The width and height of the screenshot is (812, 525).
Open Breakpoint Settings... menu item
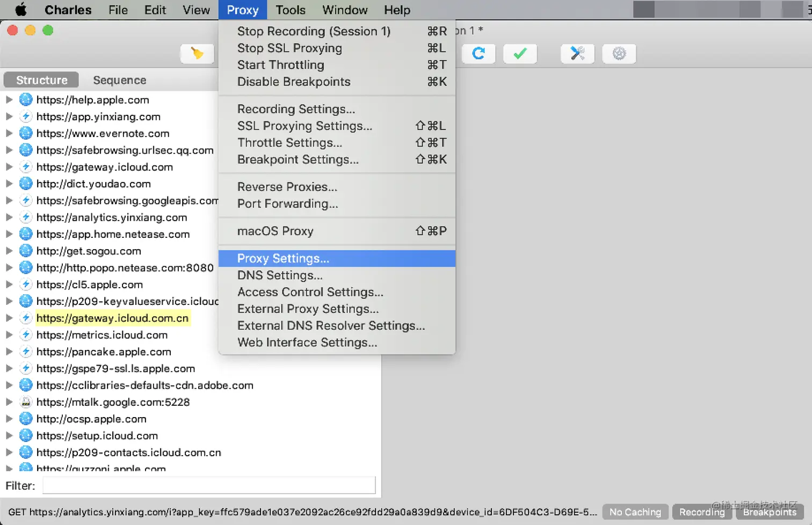click(337, 159)
